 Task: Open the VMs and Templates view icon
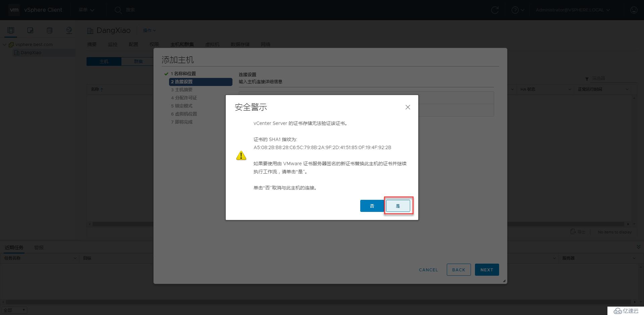30,31
